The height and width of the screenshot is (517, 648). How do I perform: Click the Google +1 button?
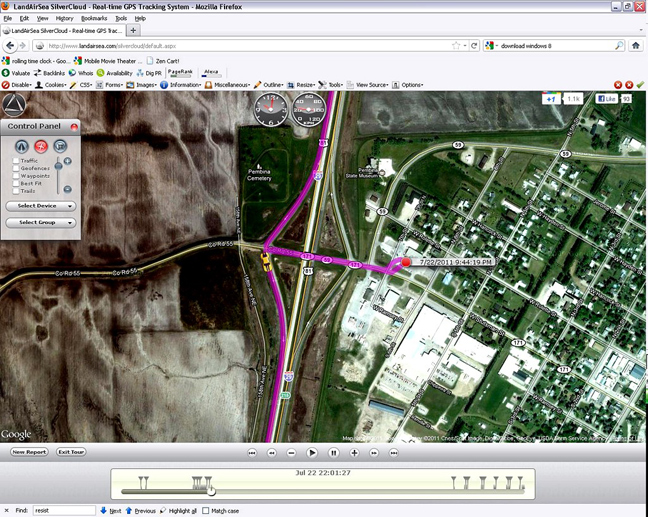coord(551,99)
